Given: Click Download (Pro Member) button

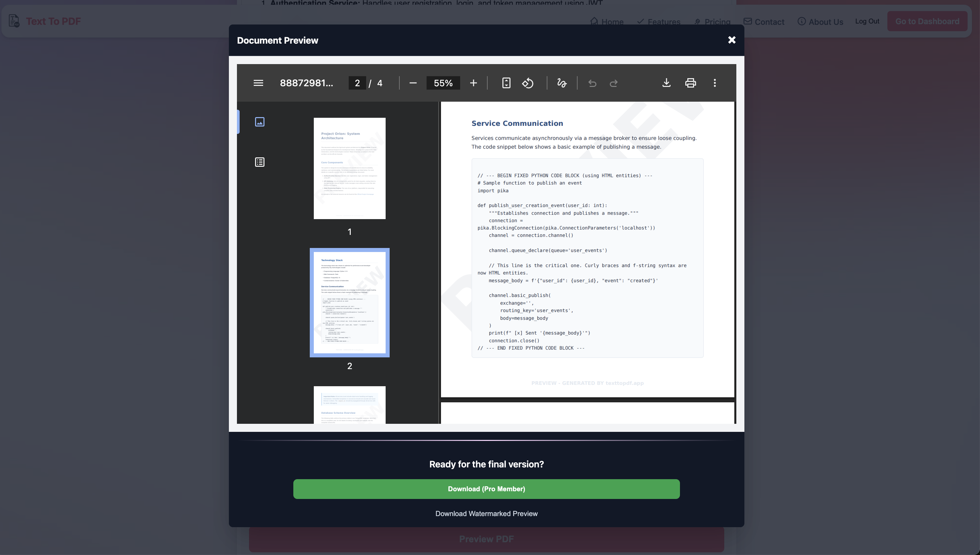Looking at the screenshot, I should tap(486, 489).
